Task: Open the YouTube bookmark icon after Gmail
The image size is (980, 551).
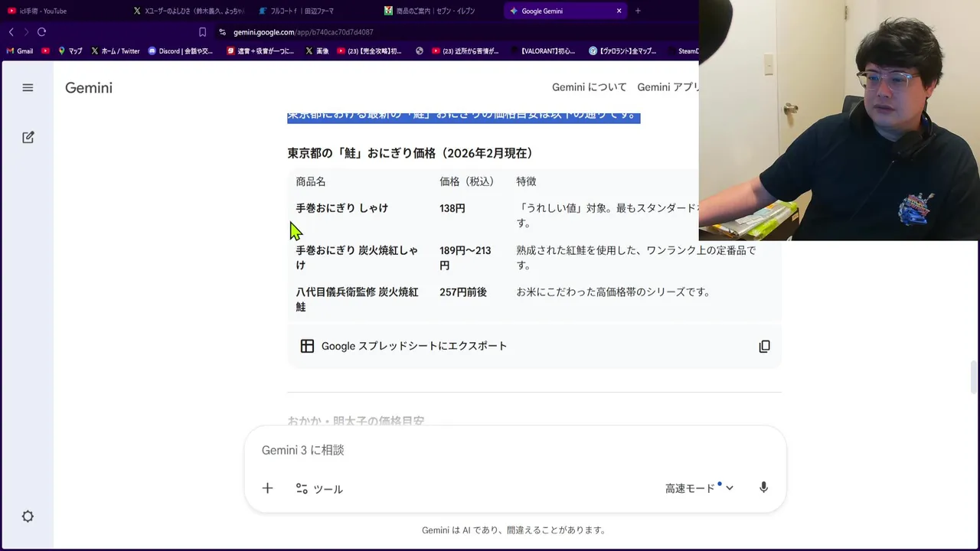Action: point(46,51)
